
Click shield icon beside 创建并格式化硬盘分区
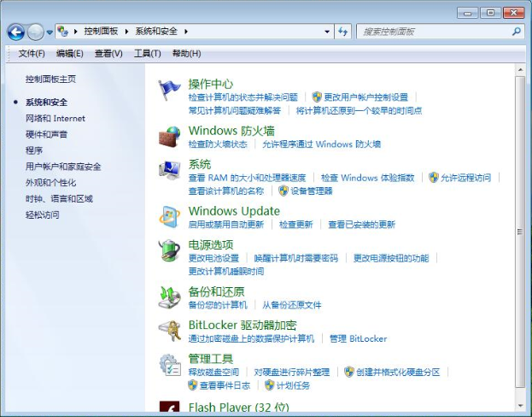348,372
